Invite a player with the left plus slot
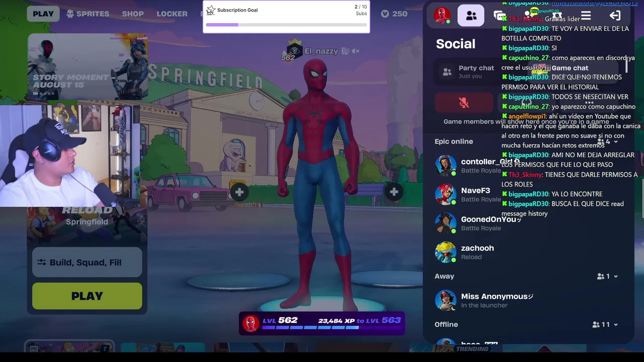 click(239, 192)
